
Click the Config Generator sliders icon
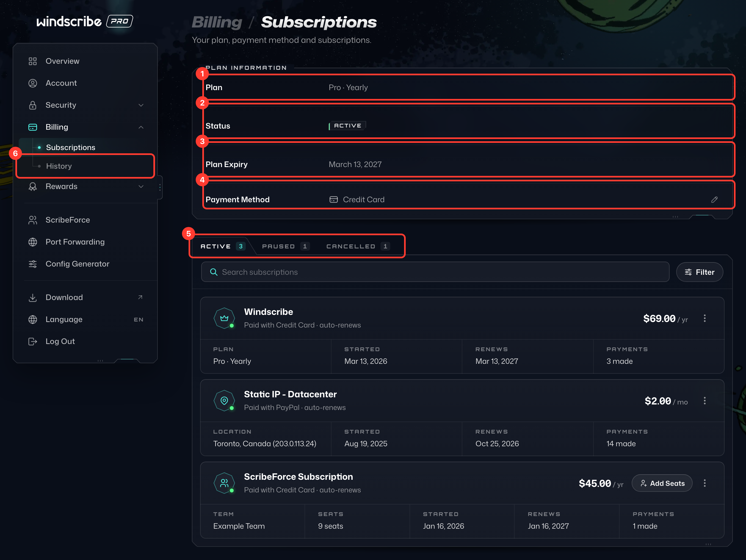tap(33, 264)
